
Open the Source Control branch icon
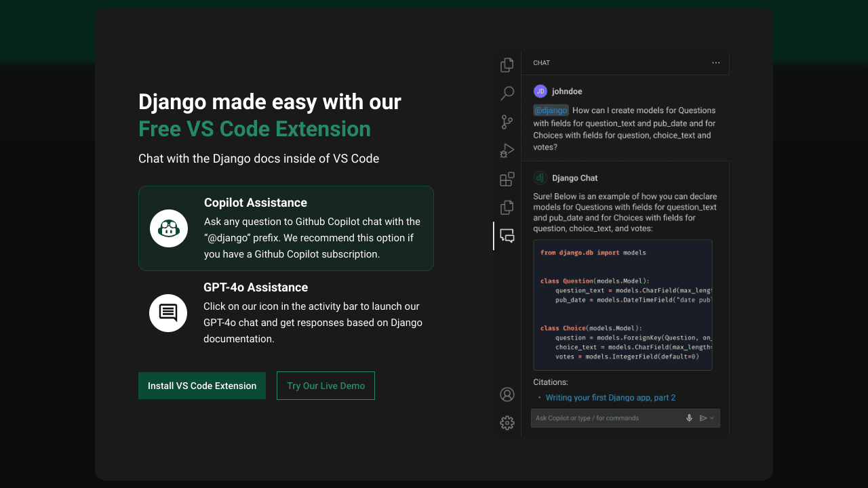507,122
